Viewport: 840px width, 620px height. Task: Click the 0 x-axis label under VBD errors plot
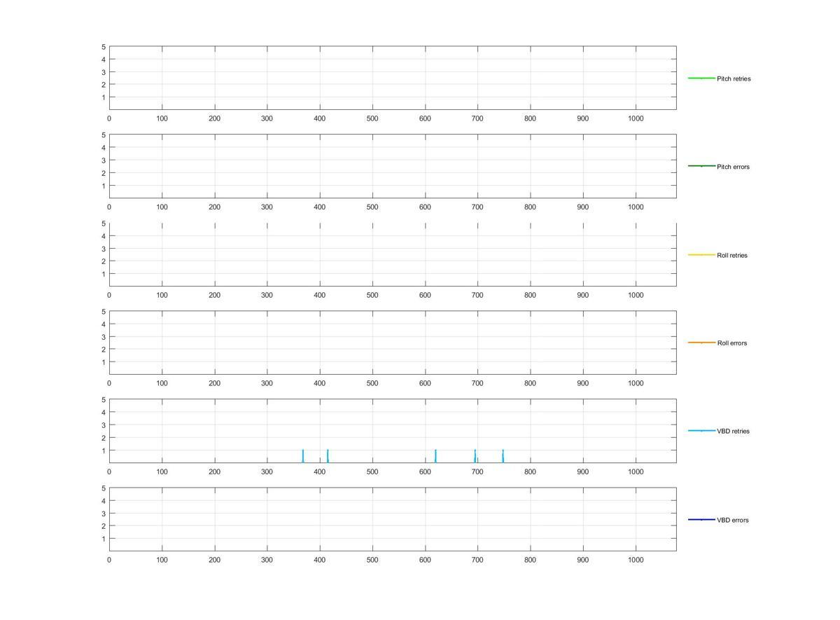[x=109, y=560]
